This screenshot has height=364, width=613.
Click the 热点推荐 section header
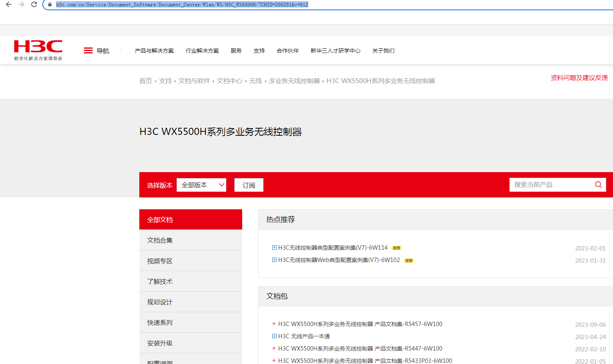coord(281,220)
